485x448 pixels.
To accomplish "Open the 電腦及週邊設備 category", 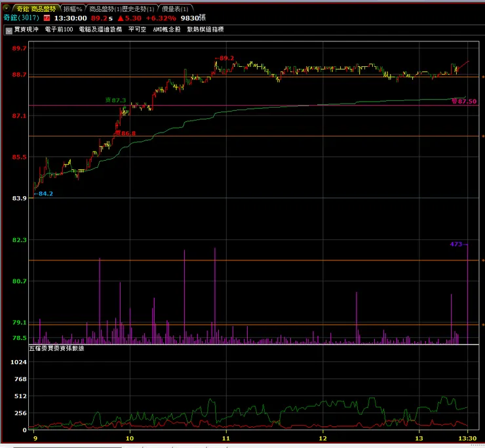I will [x=100, y=30].
